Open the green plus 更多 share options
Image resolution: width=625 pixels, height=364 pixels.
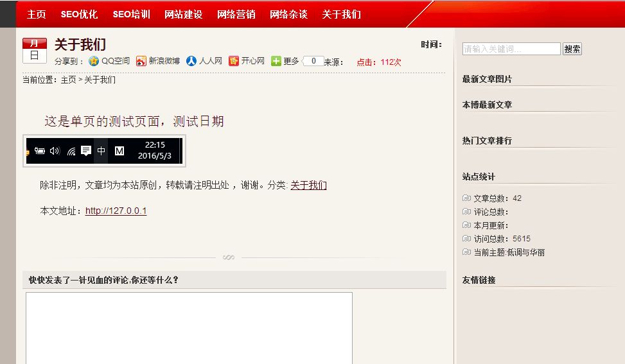[276, 61]
